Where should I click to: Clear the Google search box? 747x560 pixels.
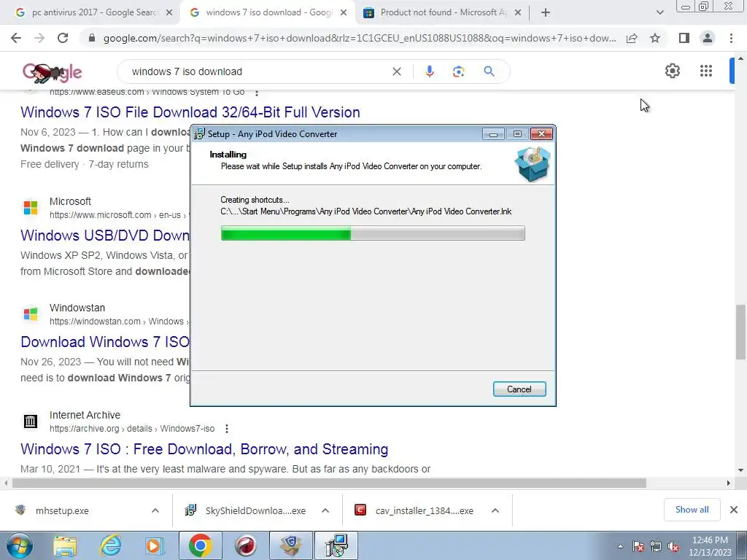click(396, 71)
